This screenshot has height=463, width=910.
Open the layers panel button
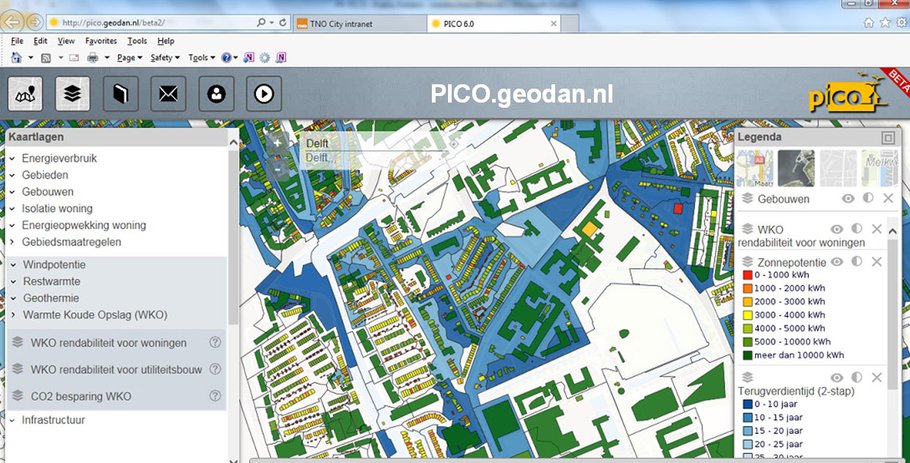point(73,93)
